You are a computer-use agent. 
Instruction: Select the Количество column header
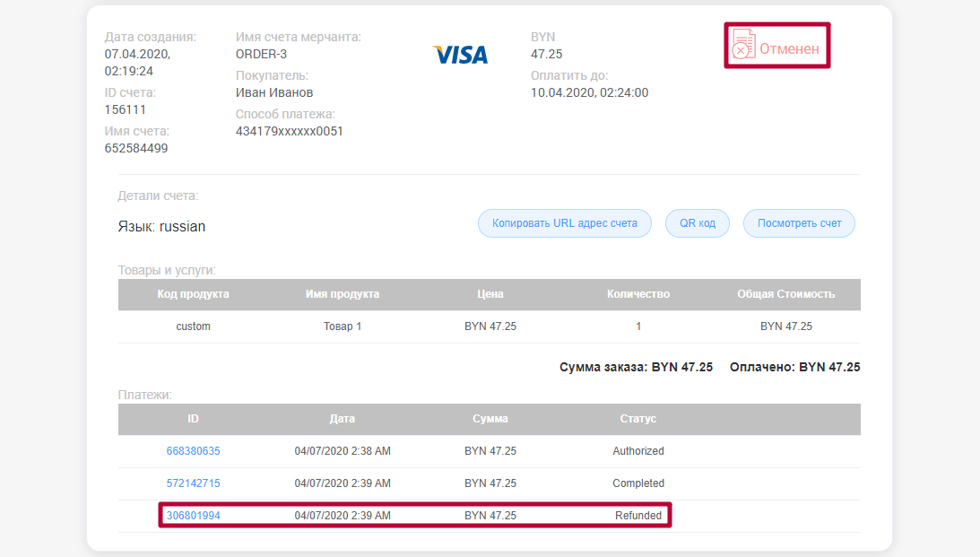coord(637,294)
